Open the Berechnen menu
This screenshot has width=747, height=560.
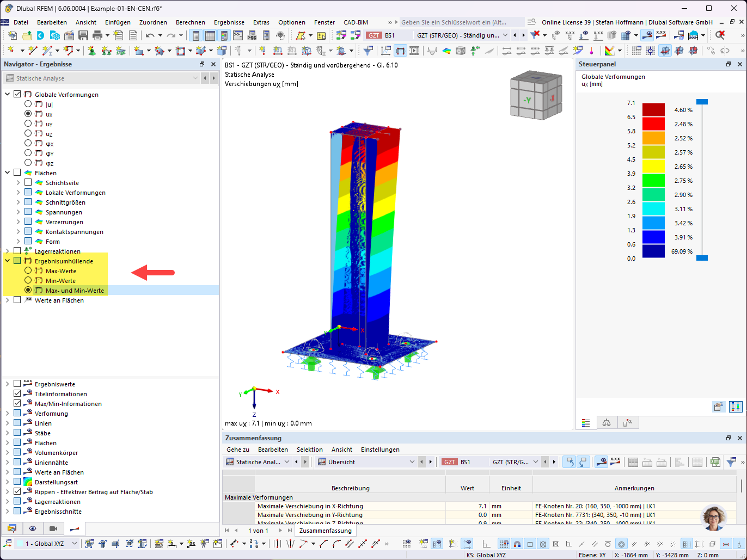pos(191,22)
